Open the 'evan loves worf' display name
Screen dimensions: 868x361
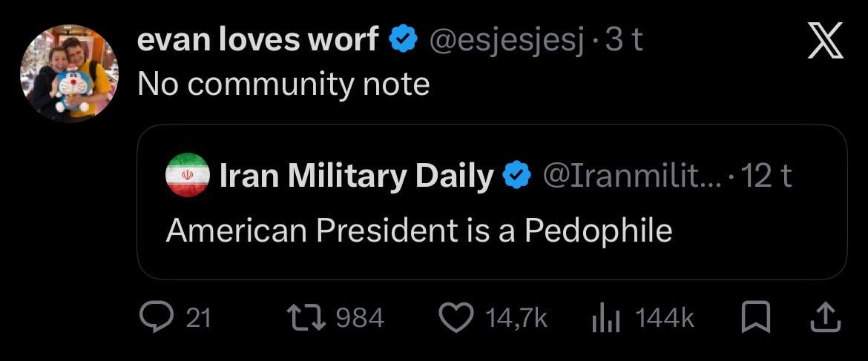pyautogui.click(x=258, y=40)
